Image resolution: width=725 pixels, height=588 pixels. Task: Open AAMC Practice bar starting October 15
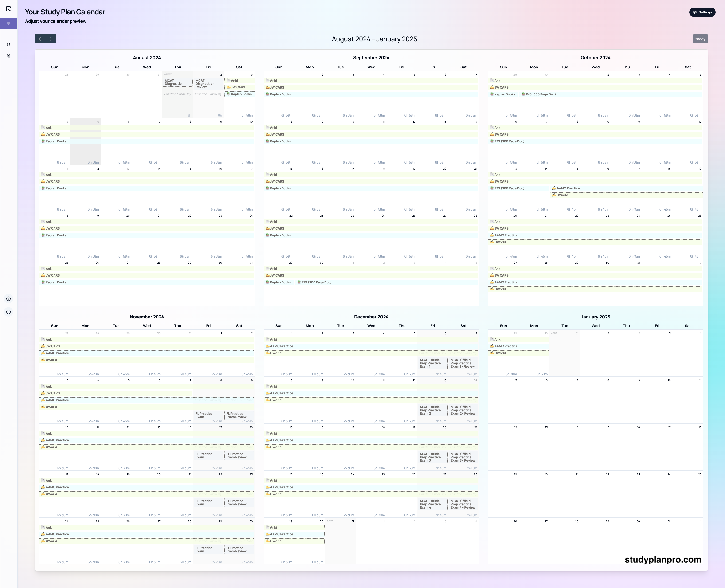pyautogui.click(x=627, y=188)
